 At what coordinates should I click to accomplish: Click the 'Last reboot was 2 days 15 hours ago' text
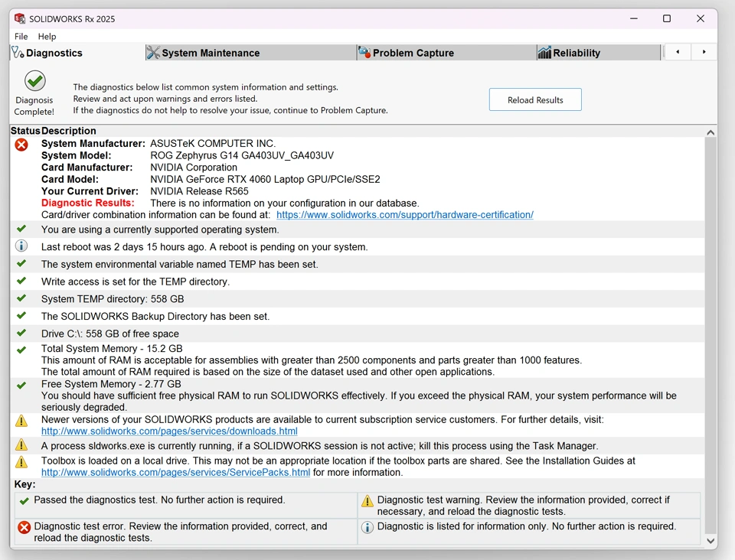[122, 247]
